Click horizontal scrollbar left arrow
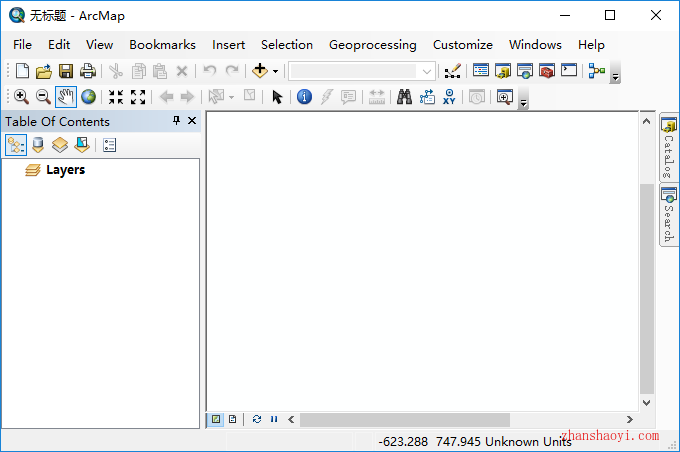 click(291, 419)
